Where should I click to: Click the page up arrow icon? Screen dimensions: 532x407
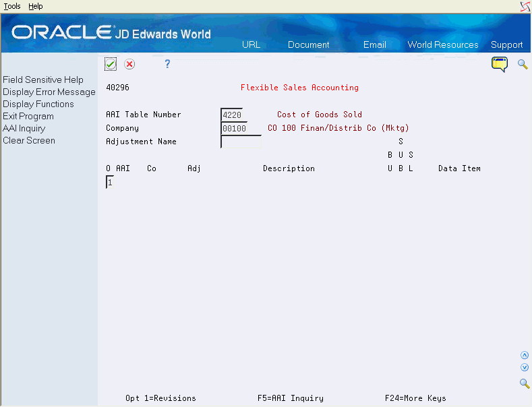(x=525, y=355)
